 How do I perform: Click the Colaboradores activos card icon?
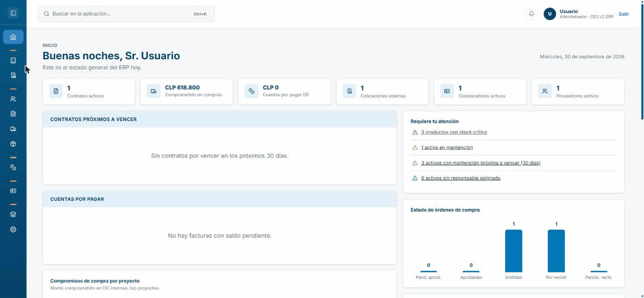click(x=447, y=91)
